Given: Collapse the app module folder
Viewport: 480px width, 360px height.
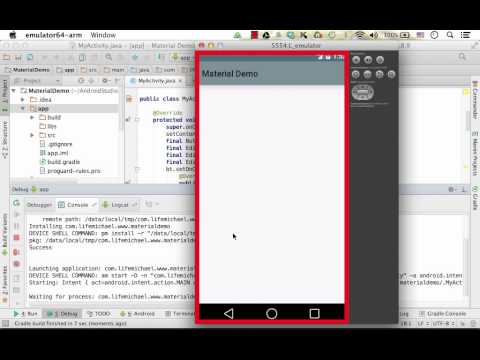Looking at the screenshot, I should click(23, 108).
